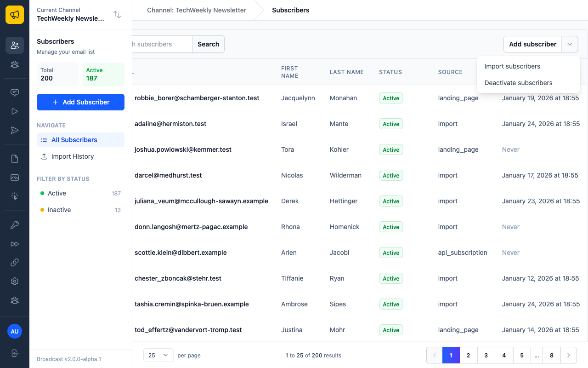The height and width of the screenshot is (368, 588).
Task: Filter by Inactive status
Action: 80,210
